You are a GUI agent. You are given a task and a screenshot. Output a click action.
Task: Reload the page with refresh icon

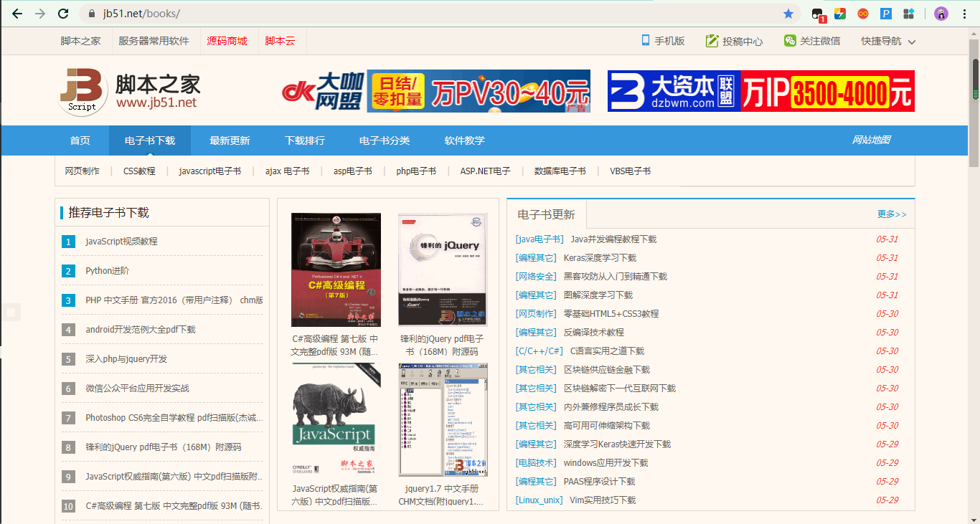tap(63, 14)
